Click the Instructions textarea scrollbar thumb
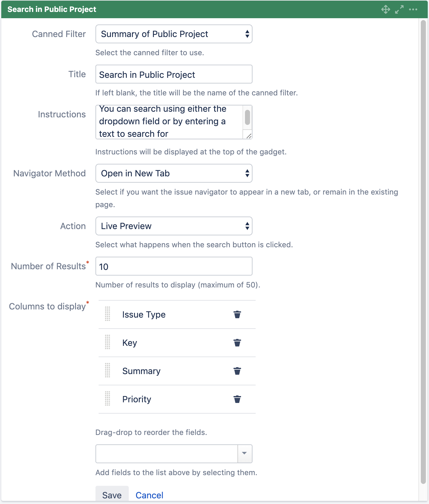The image size is (429, 504). click(x=247, y=117)
